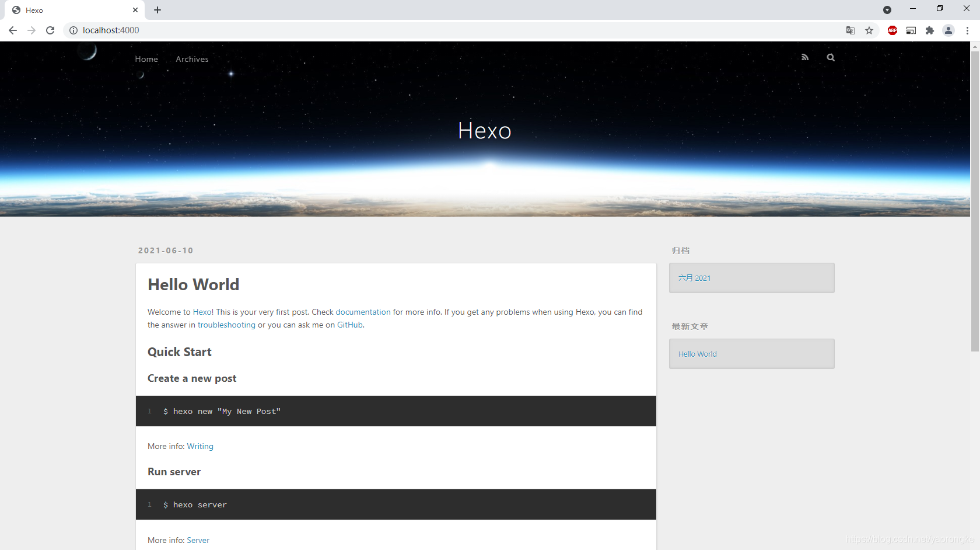Open the Adblock Plus extension icon

pyautogui.click(x=892, y=30)
